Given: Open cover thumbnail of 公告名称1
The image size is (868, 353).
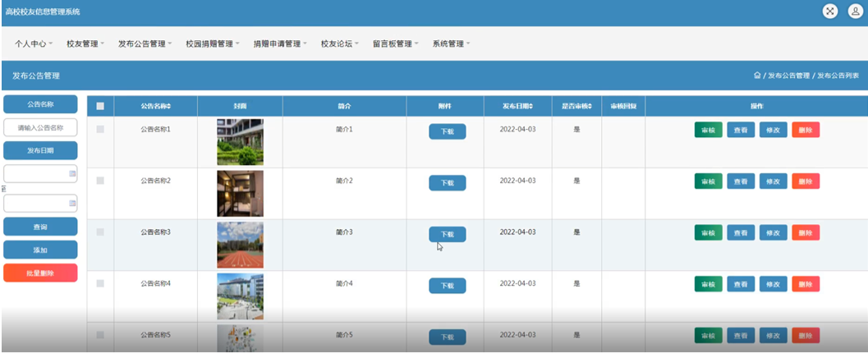Looking at the screenshot, I should (241, 142).
